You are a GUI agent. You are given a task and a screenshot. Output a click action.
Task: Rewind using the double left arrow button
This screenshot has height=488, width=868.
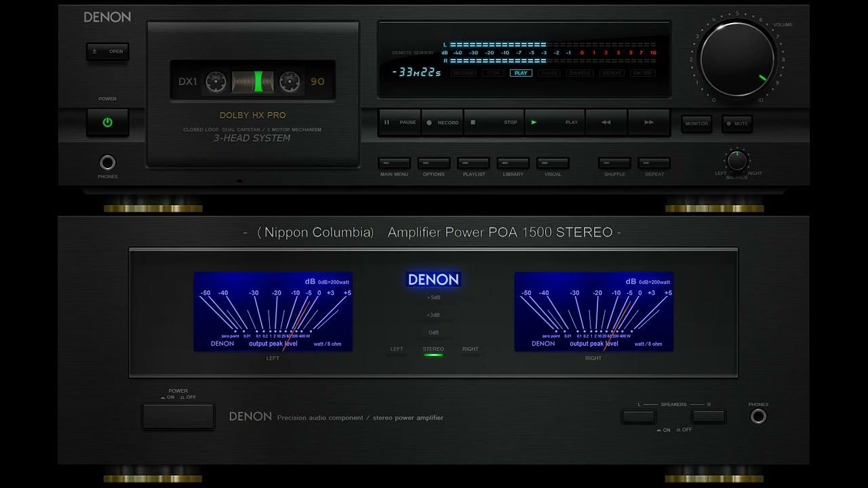[606, 123]
